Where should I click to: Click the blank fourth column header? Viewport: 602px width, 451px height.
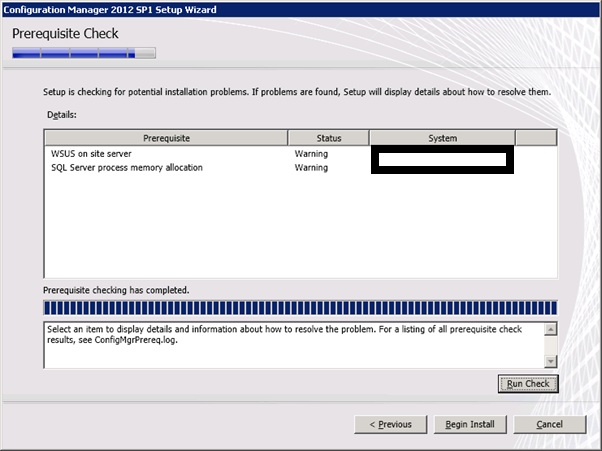[x=535, y=137]
